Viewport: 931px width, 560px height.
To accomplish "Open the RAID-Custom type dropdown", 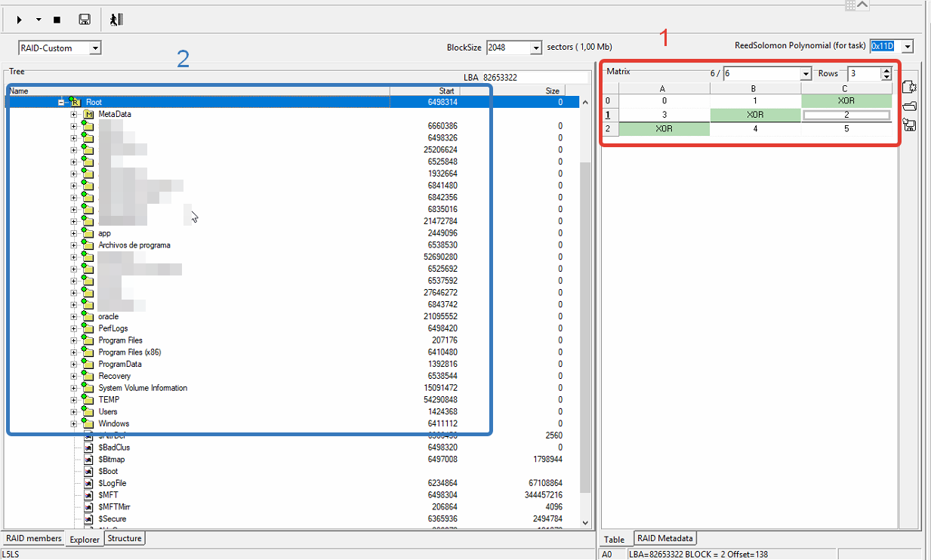I will [95, 48].
